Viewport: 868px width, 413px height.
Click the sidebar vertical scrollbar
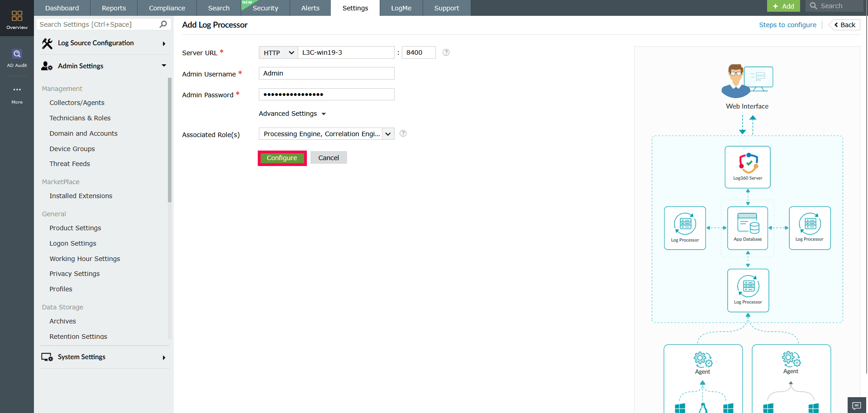[x=170, y=140]
